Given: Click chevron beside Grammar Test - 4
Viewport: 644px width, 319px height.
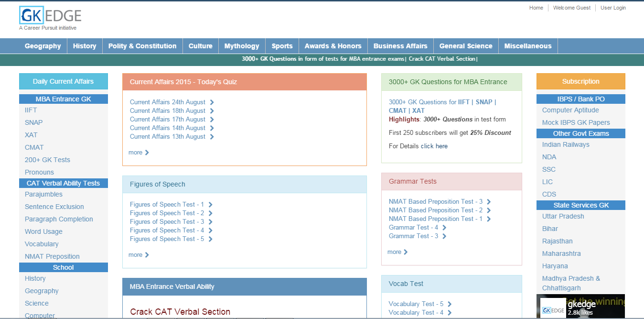Looking at the screenshot, I should 444,228.
